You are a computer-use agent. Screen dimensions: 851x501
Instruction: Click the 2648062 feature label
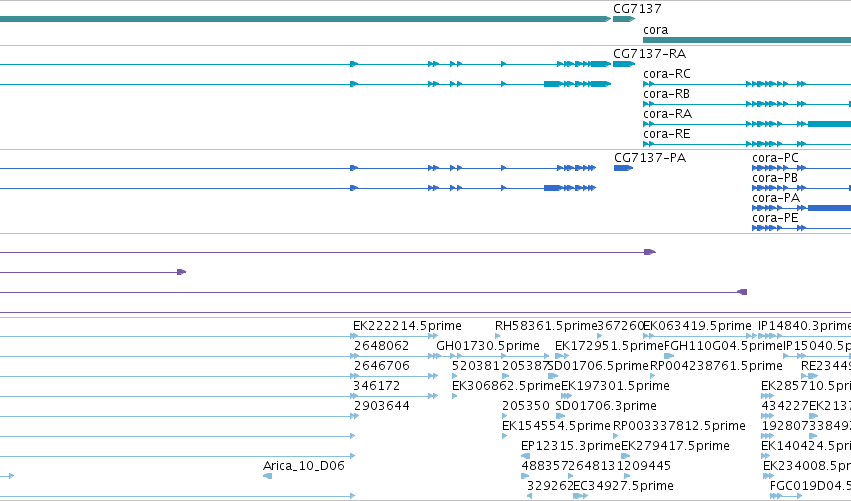point(382,346)
